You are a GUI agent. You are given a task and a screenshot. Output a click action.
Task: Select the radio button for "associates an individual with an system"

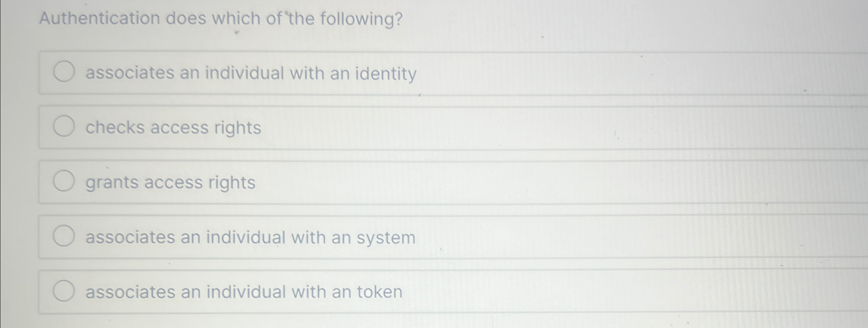pos(65,236)
